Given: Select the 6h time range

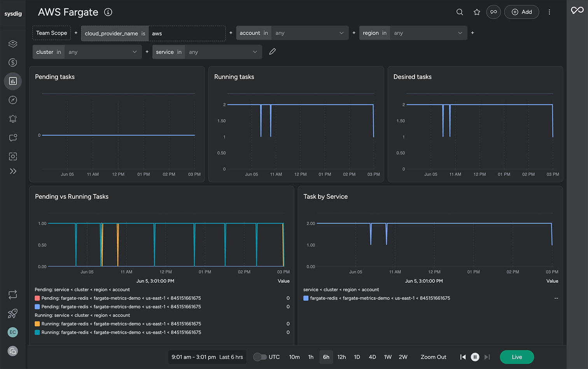Looking at the screenshot, I should [326, 357].
